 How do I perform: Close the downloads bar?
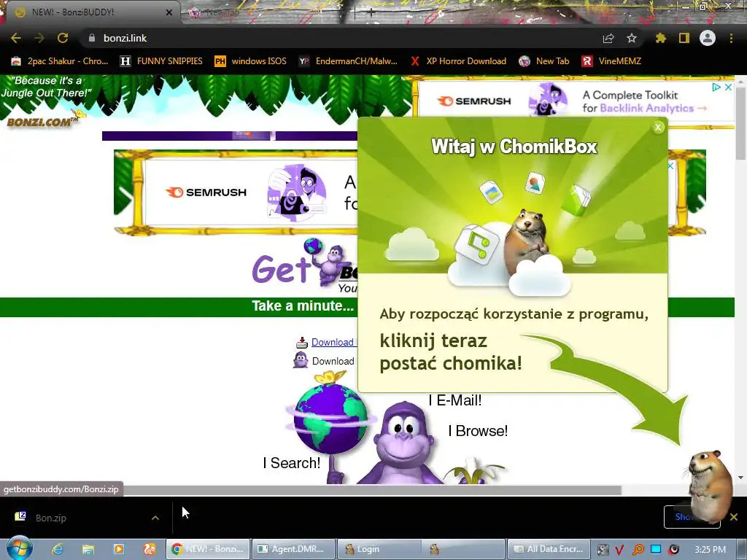tap(734, 517)
